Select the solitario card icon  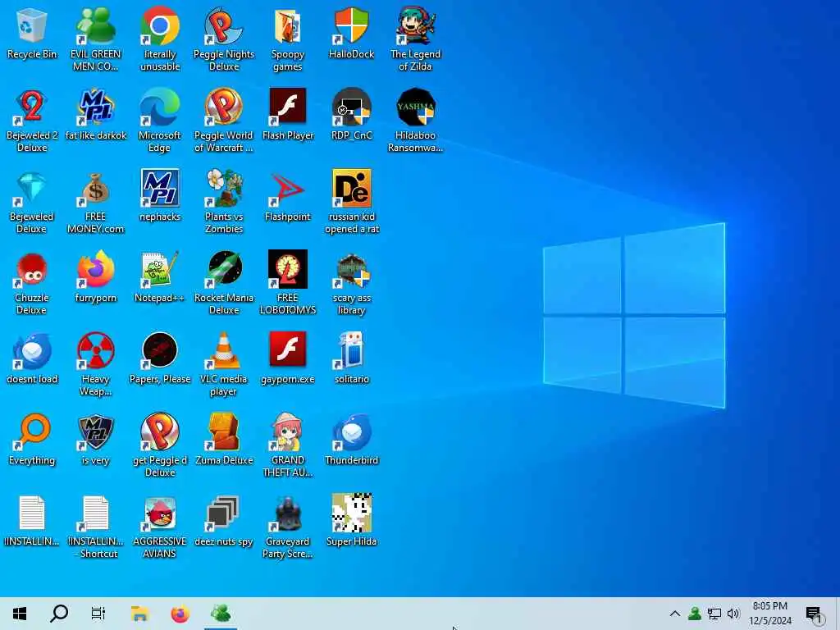(x=351, y=359)
